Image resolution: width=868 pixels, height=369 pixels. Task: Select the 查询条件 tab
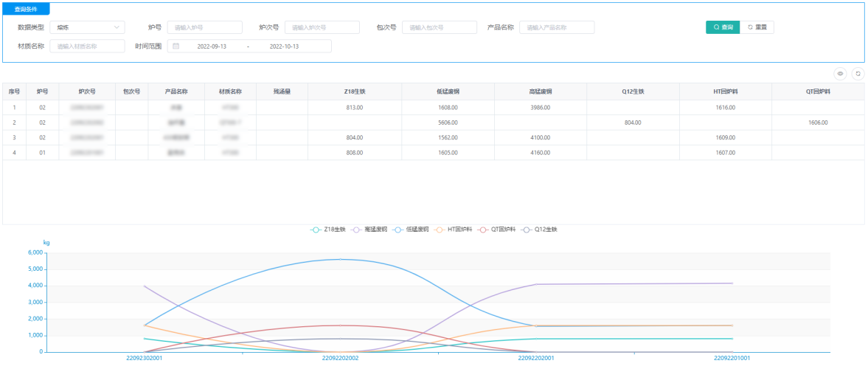(x=26, y=9)
